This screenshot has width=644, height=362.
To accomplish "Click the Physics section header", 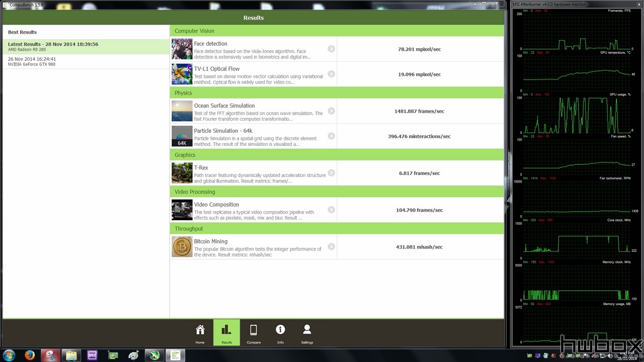I will 337,93.
